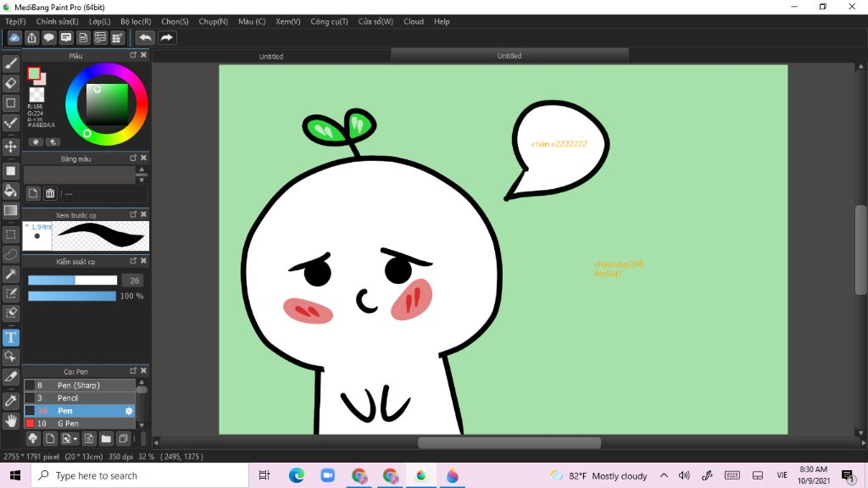Open the brush folder icon
Image resolution: width=868 pixels, height=488 pixels.
click(106, 439)
